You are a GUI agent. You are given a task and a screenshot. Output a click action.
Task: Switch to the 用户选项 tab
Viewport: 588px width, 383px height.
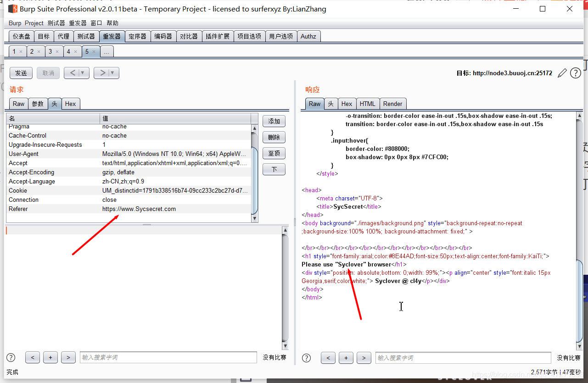(x=281, y=36)
